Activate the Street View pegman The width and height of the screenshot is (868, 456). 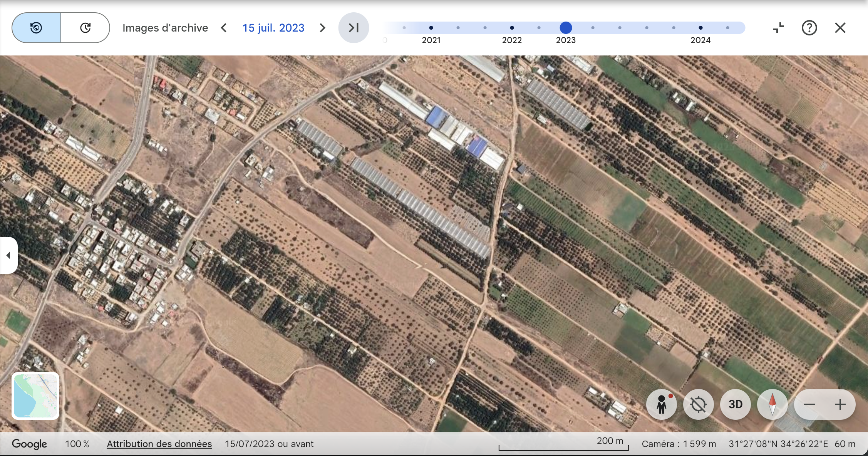tap(662, 404)
